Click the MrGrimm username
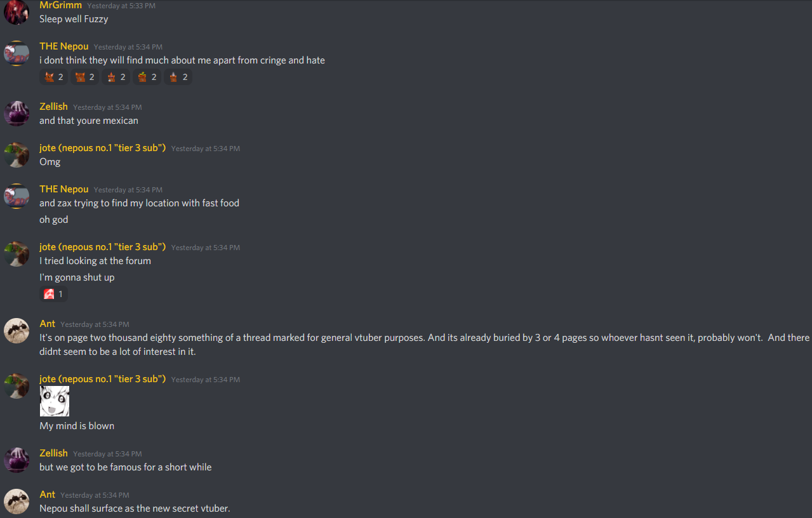Screen dimensions: 812x518 [x=61, y=5]
